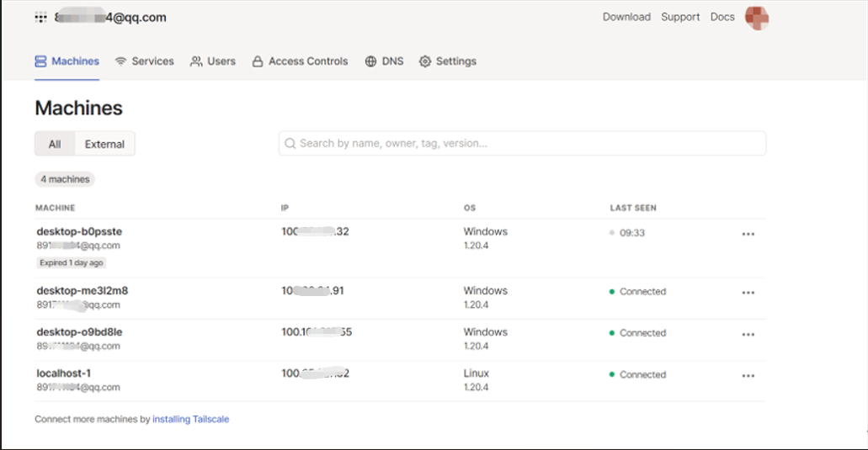This screenshot has width=868, height=450.
Task: Follow the installing Tailscale link
Action: (x=190, y=419)
